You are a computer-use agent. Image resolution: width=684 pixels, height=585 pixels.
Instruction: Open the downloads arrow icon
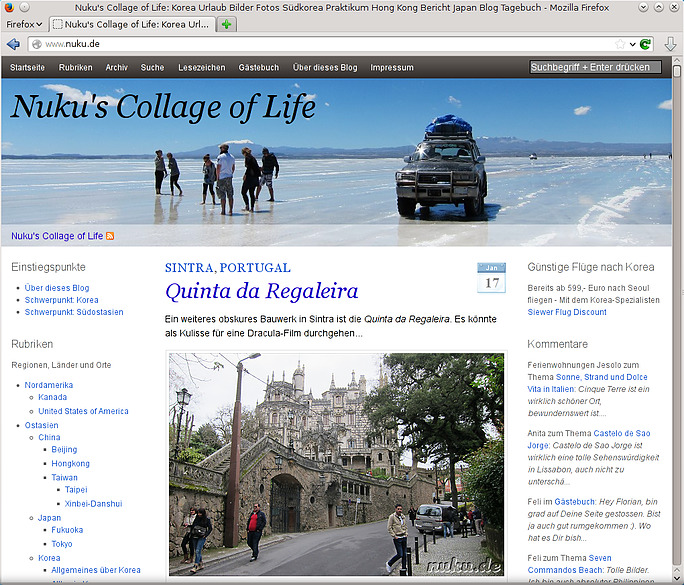click(x=670, y=44)
